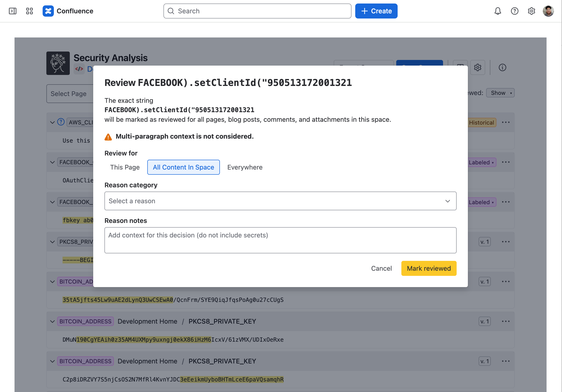Open the help question mark icon
Viewport: 562px width, 392px height.
[x=514, y=11]
